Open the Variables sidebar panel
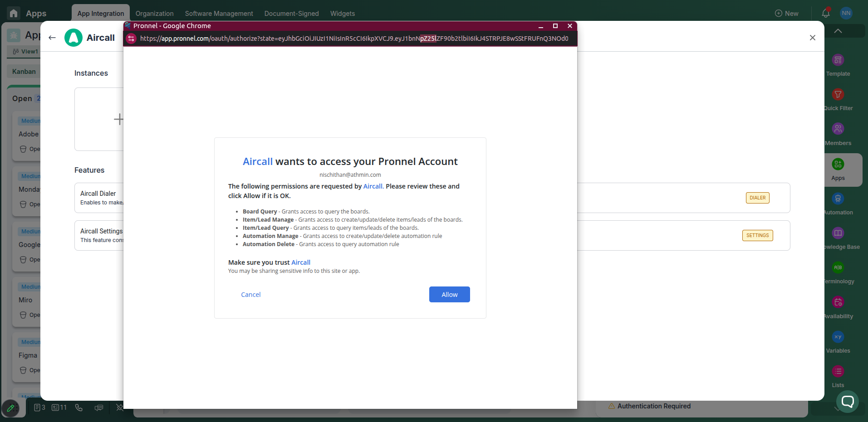Viewport: 868px width, 422px height. click(x=838, y=337)
